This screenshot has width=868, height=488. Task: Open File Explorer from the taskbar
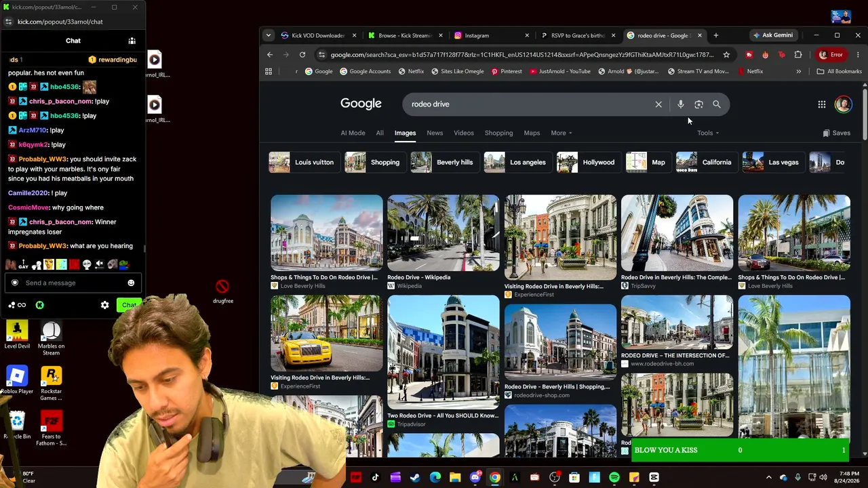point(455,478)
